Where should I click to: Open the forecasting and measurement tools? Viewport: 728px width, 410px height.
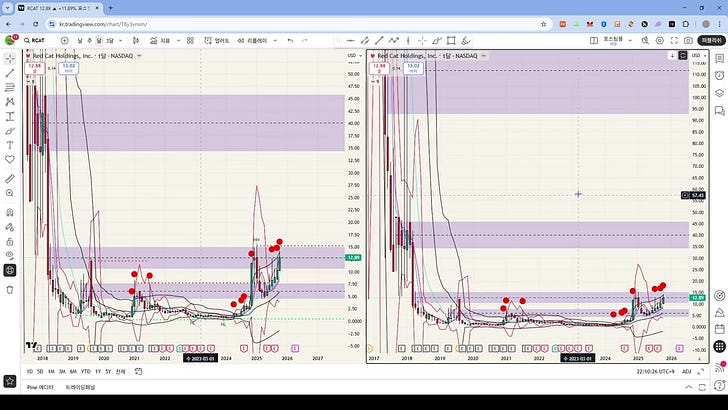click(x=10, y=116)
